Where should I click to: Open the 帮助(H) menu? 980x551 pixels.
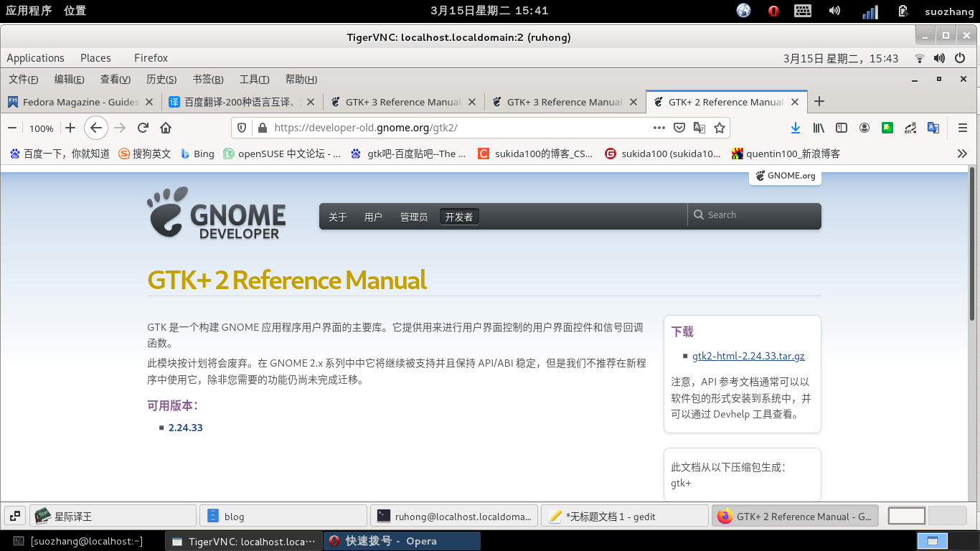coord(301,79)
